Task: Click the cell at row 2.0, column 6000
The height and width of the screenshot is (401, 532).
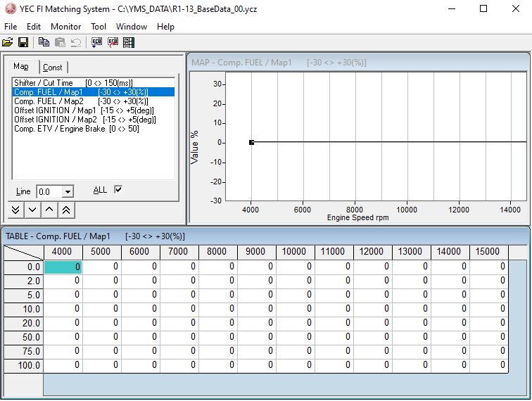Action: (x=141, y=281)
